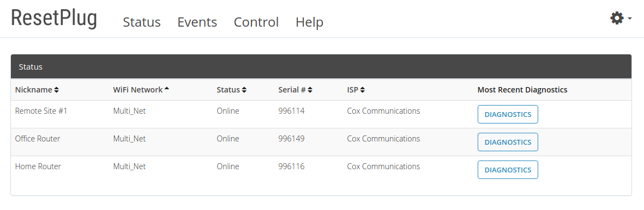Click the ResetPlug logo title

54,18
